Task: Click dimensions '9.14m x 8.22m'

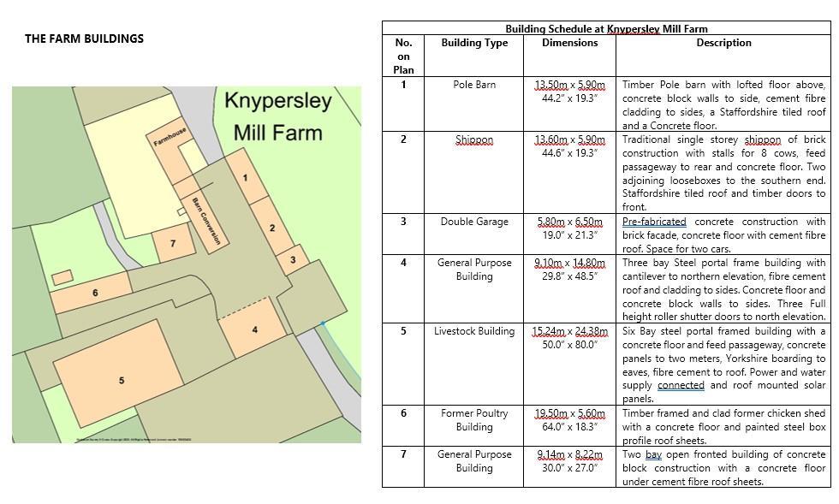Action: pos(570,454)
